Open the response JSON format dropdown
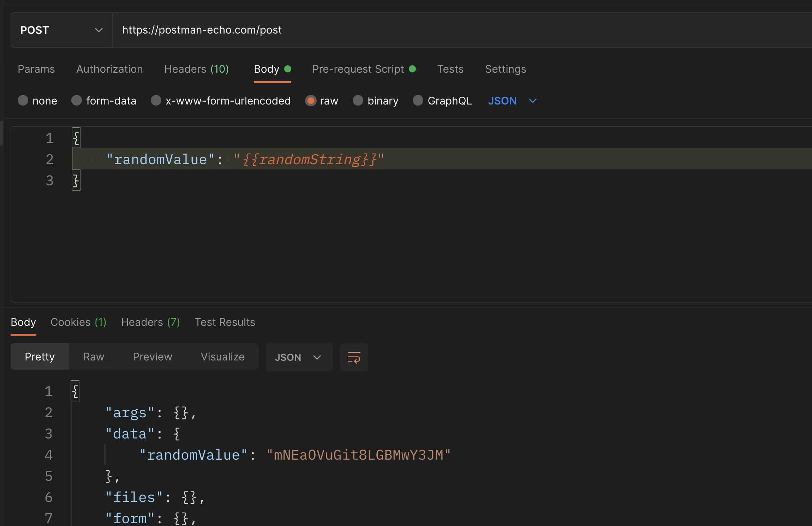The image size is (812, 526). pyautogui.click(x=298, y=357)
